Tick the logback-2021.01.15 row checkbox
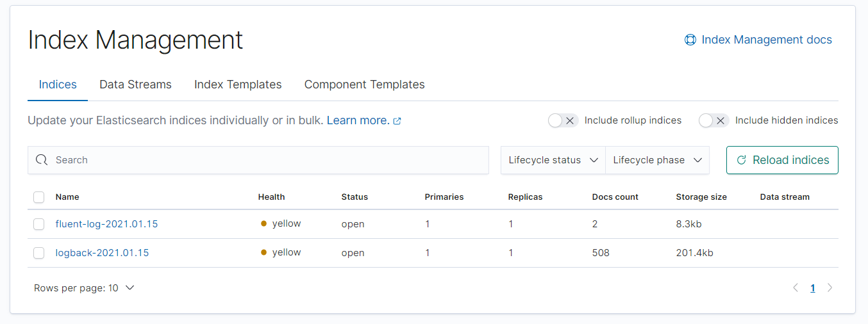868x324 pixels. point(39,253)
